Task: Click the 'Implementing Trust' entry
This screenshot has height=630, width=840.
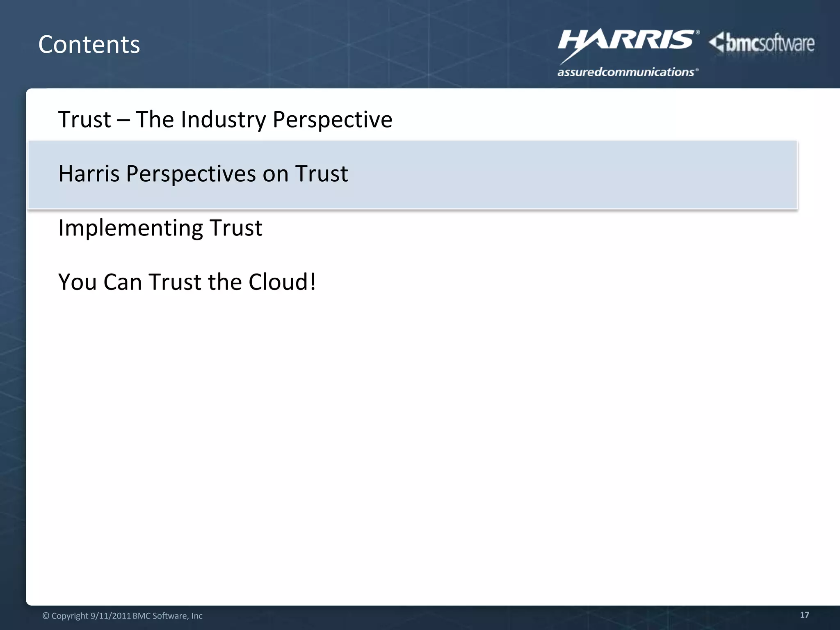Action: click(x=160, y=228)
